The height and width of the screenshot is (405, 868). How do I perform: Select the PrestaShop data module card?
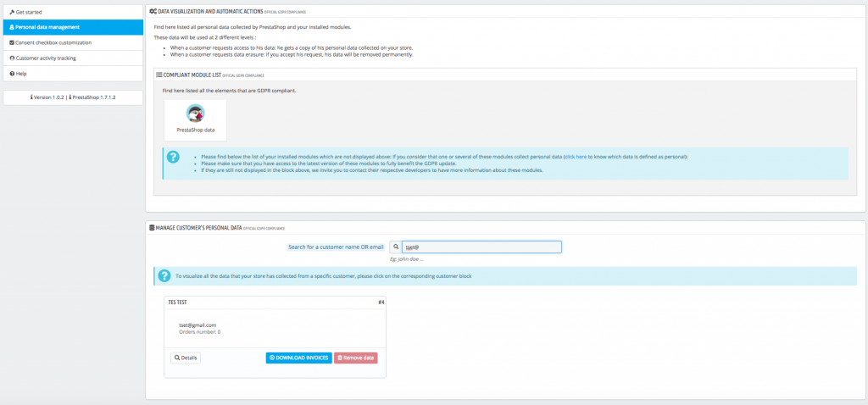196,120
